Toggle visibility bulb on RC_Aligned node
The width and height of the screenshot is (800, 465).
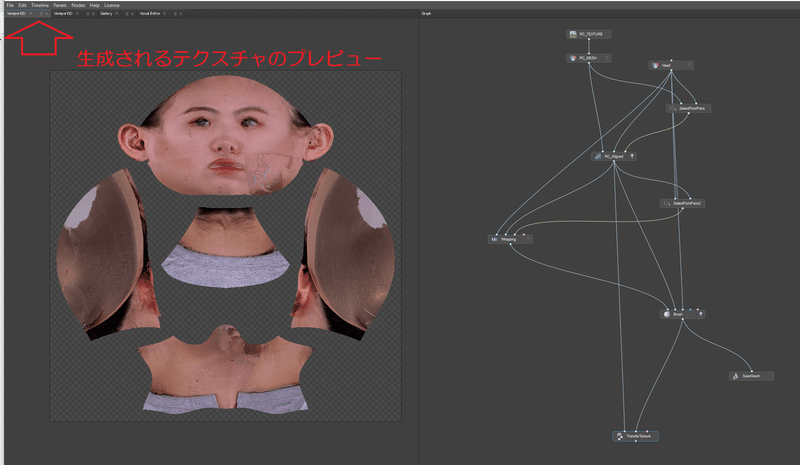point(632,156)
